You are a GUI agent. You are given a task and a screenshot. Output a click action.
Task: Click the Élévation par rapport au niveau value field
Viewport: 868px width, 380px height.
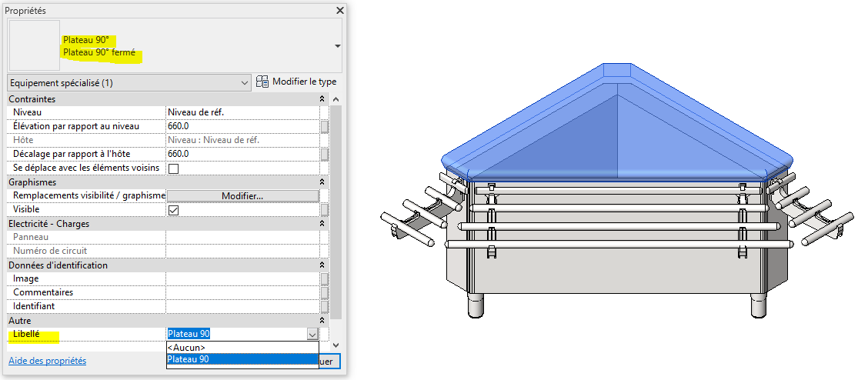pyautogui.click(x=242, y=126)
